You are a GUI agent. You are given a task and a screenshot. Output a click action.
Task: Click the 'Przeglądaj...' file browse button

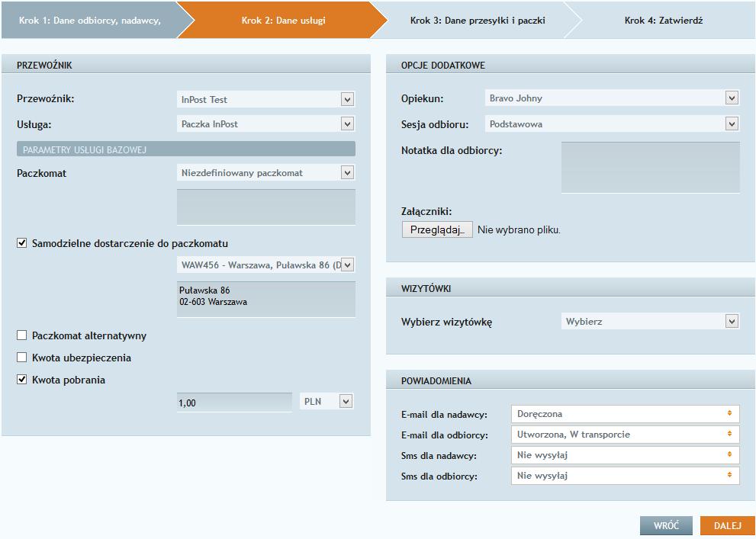437,229
